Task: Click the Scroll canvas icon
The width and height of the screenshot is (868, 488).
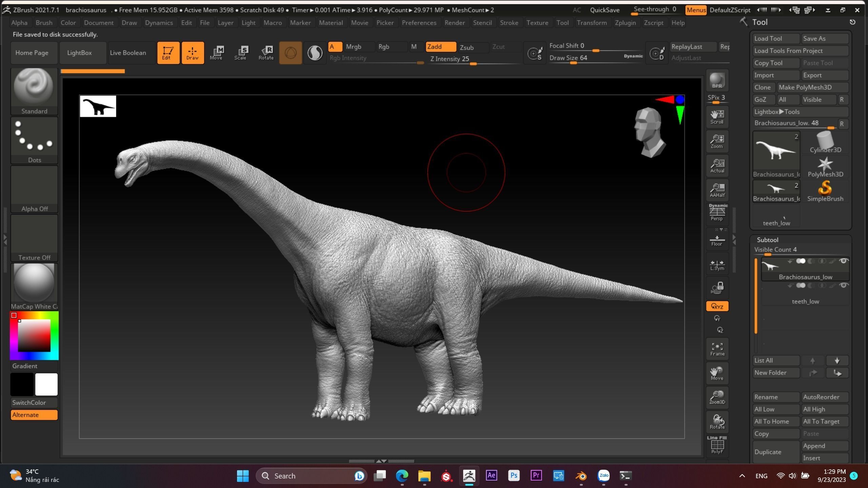Action: (x=717, y=117)
